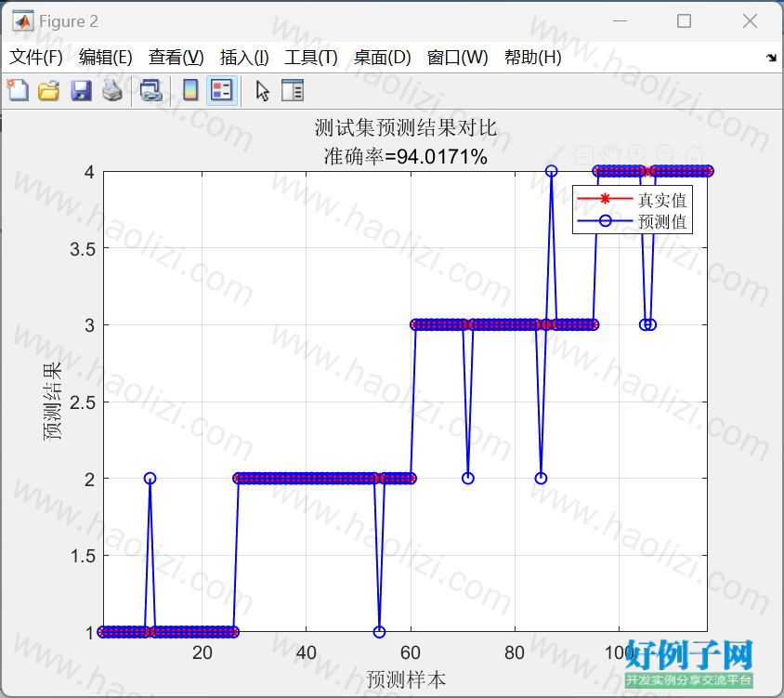Click the Link Plot toolbar icon

[150, 91]
